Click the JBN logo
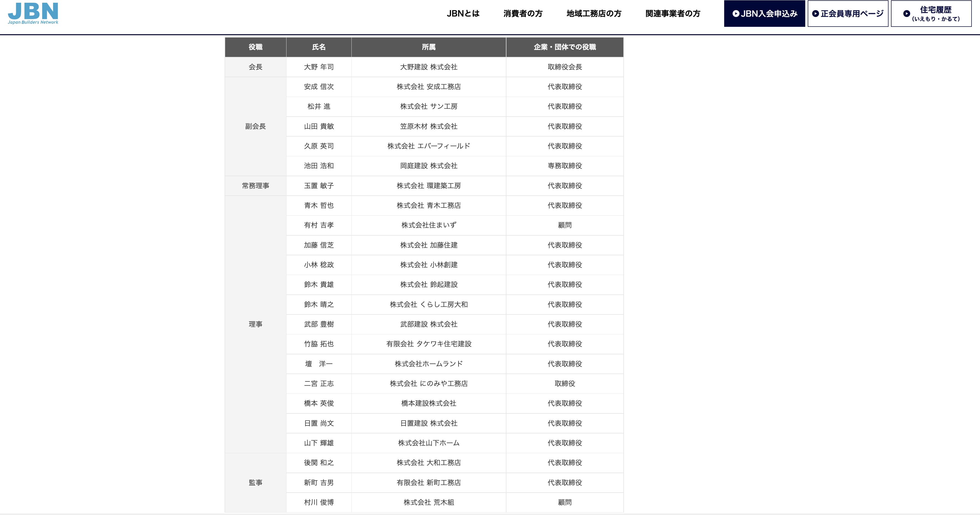The width and height of the screenshot is (980, 515). [33, 11]
